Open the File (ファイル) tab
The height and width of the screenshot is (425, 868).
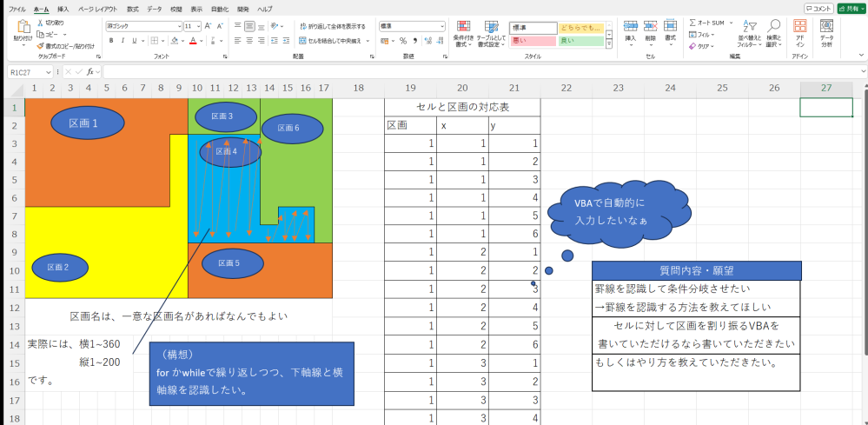pyautogui.click(x=17, y=10)
